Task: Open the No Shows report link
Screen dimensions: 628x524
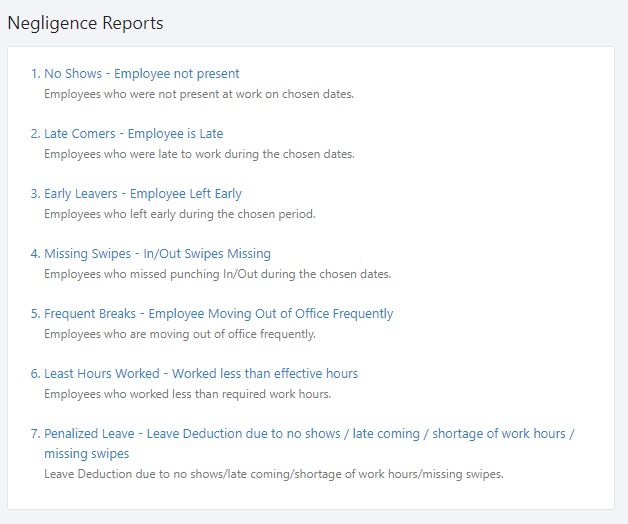Action: 135,74
